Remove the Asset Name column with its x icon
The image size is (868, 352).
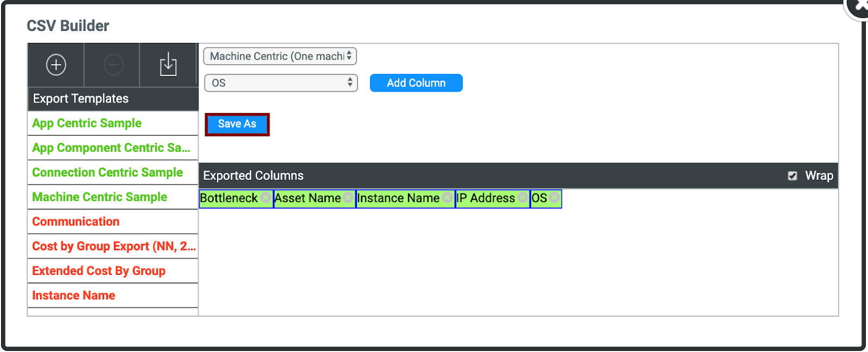pos(348,198)
